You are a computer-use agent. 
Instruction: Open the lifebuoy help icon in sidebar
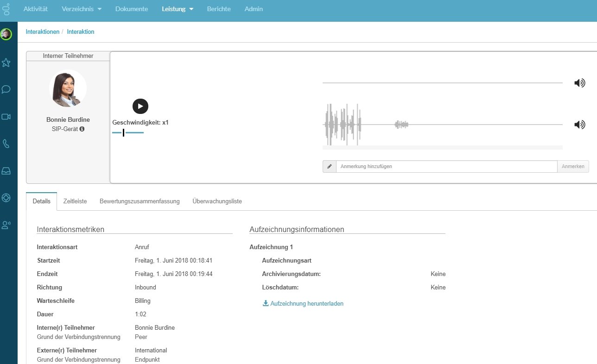6,198
